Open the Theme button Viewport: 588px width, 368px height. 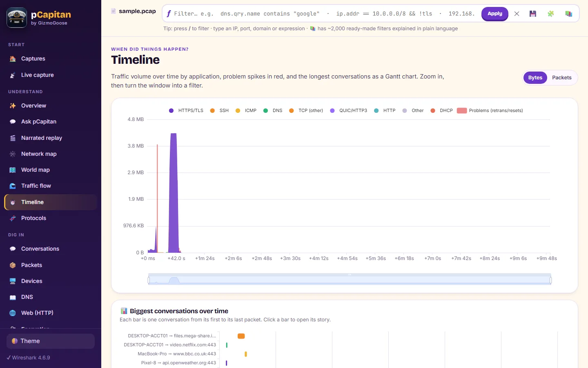[51, 341]
